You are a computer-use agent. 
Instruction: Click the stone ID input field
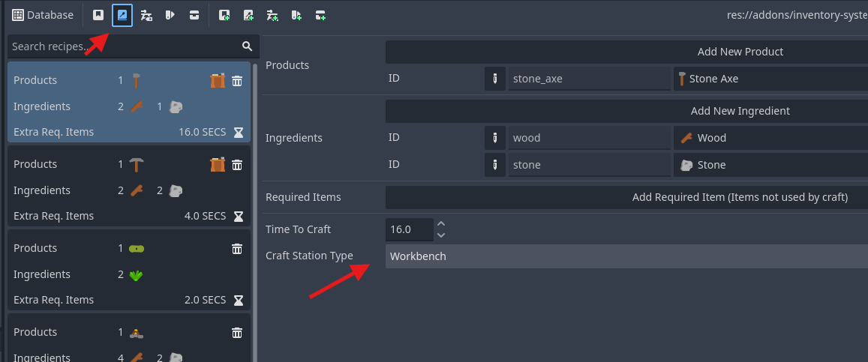click(x=590, y=165)
